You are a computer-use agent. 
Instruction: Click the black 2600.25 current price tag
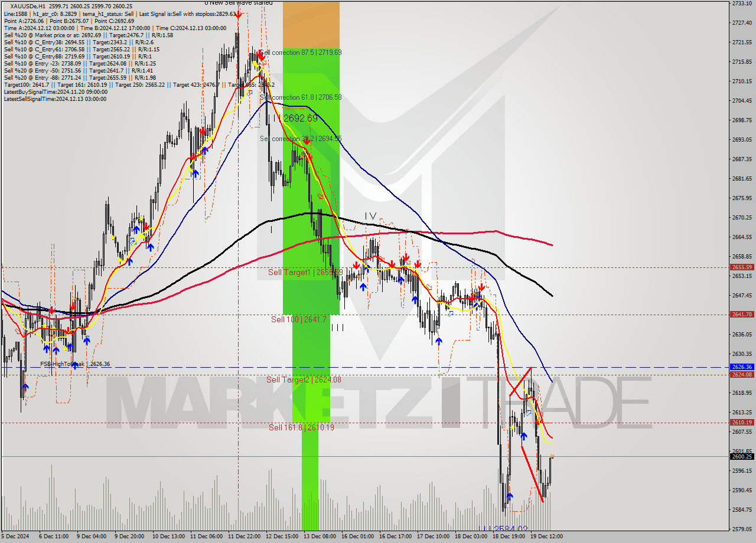tap(742, 456)
